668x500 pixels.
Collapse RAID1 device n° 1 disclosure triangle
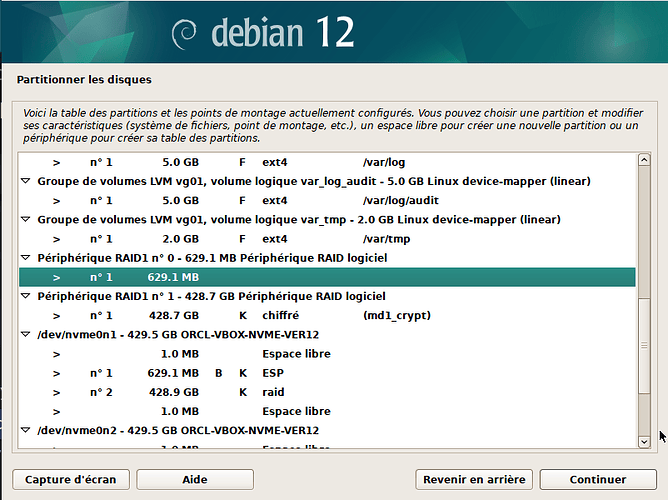click(x=26, y=296)
